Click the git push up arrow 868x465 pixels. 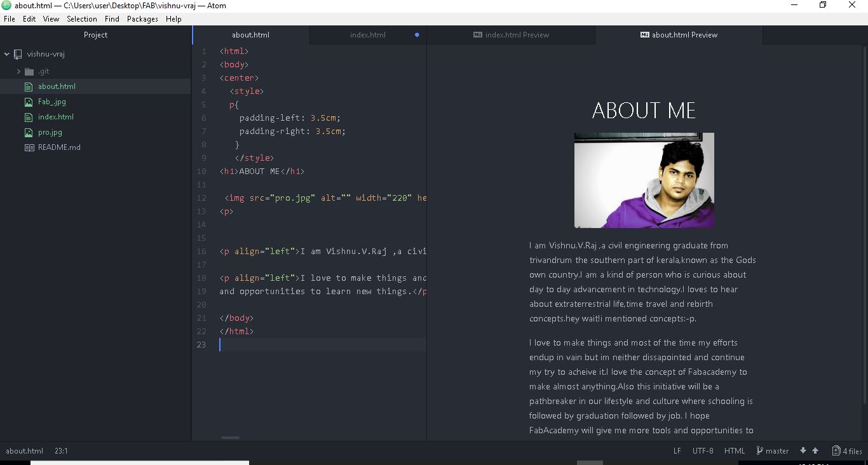(815, 451)
